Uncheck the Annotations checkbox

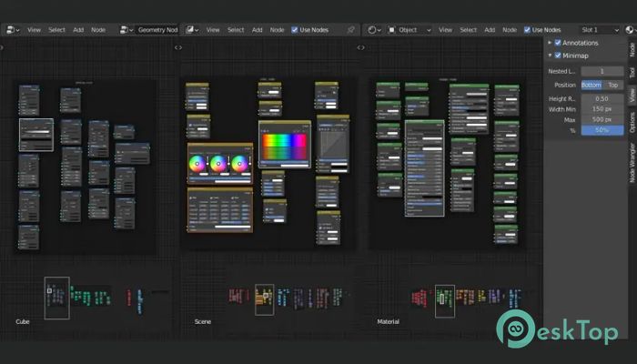(x=558, y=43)
